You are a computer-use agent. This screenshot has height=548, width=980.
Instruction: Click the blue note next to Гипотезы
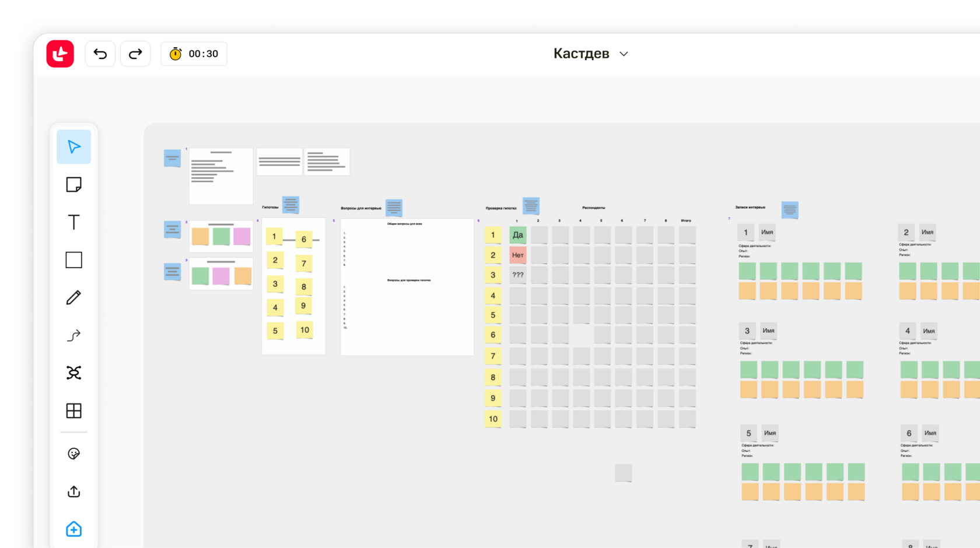(290, 205)
